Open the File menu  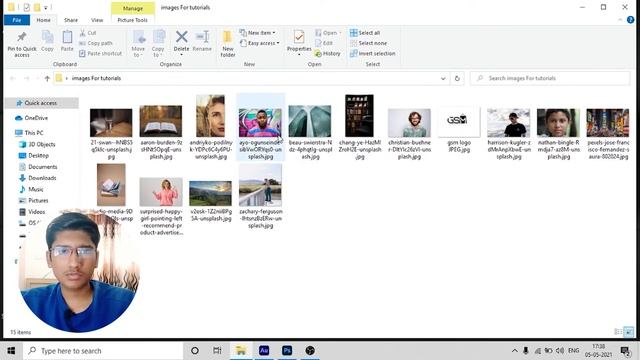click(x=17, y=20)
